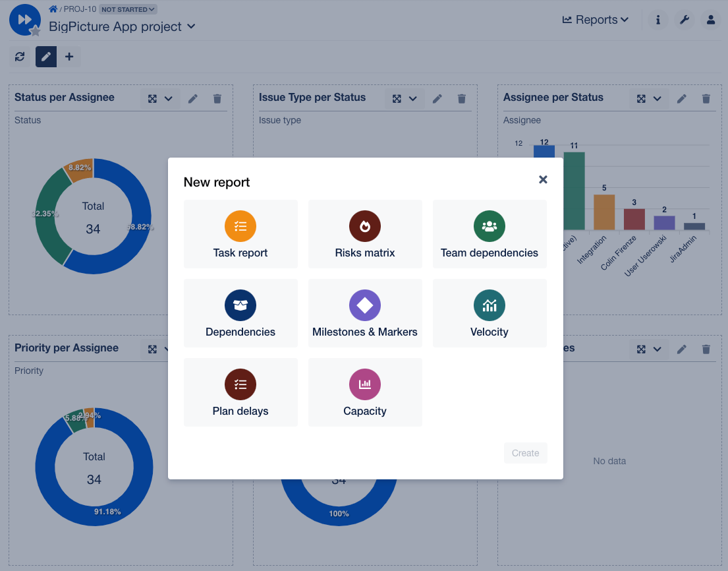Refresh the reports dashboard
This screenshot has height=571, width=728.
pos(20,57)
